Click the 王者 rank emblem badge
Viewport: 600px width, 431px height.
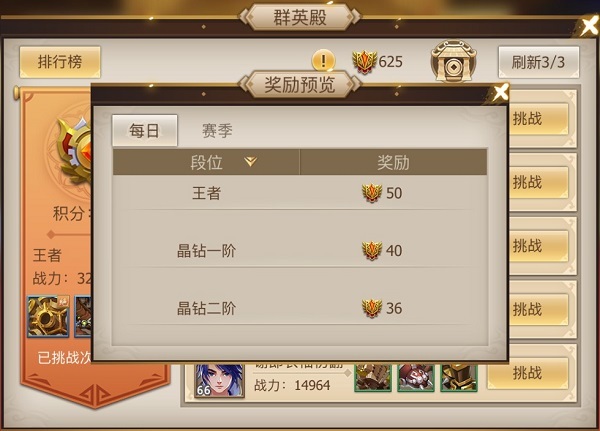tap(74, 150)
